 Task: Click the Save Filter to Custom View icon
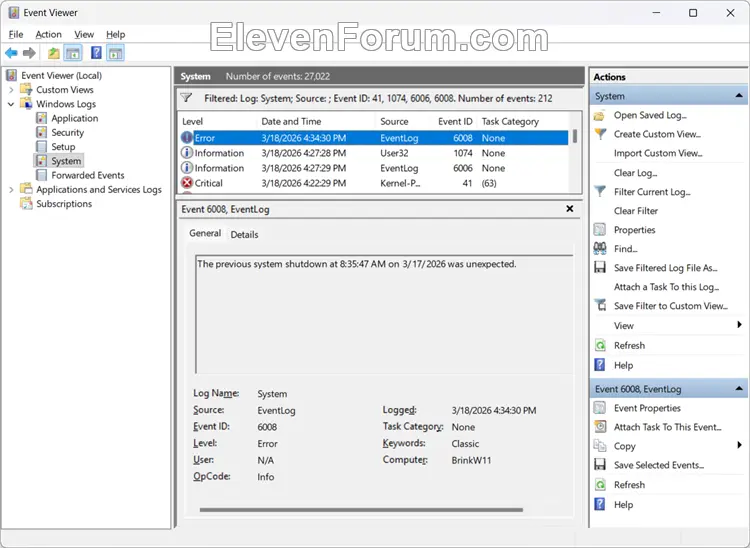[600, 306]
